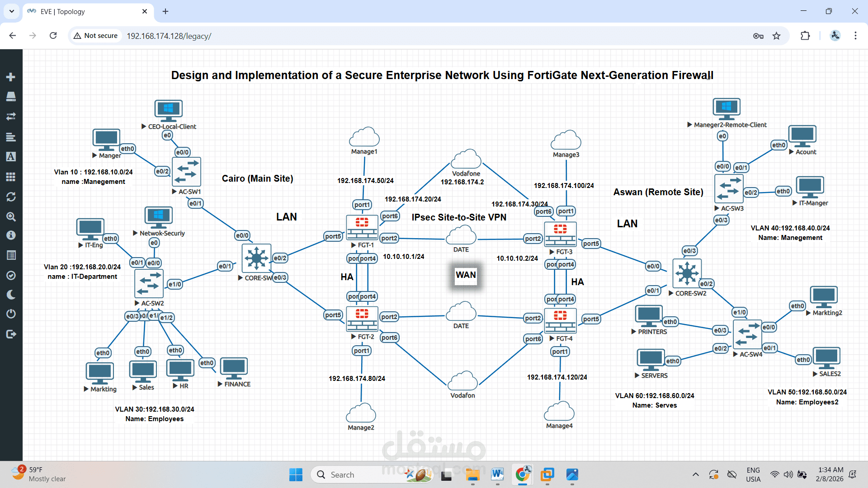Open the Status info sidebar icon
Screen dimensions: 868x488
click(11, 235)
